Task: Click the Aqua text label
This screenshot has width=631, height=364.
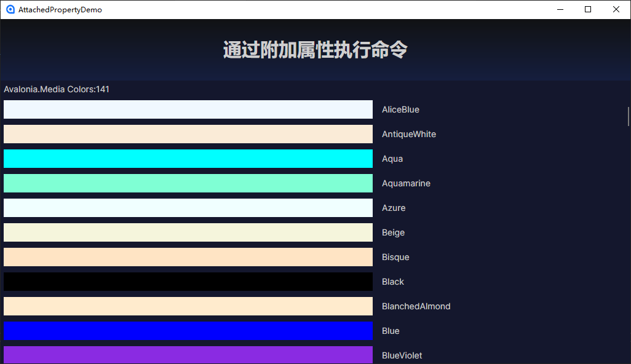Action: point(392,158)
